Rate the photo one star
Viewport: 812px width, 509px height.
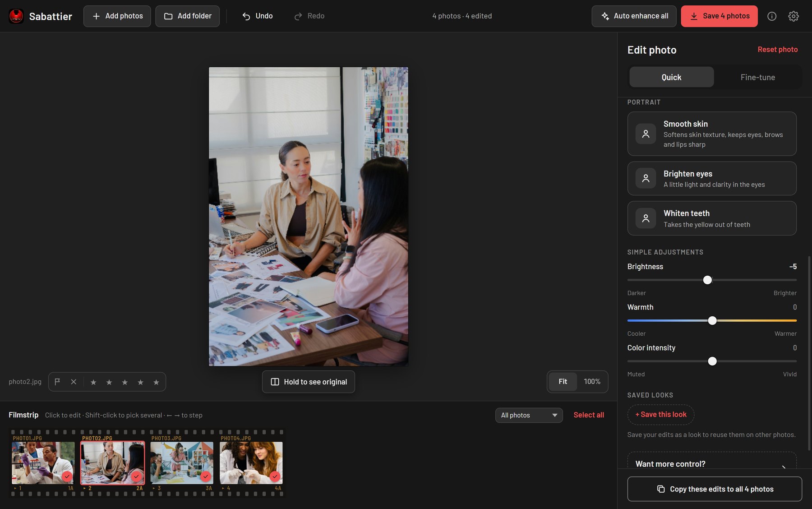93,382
